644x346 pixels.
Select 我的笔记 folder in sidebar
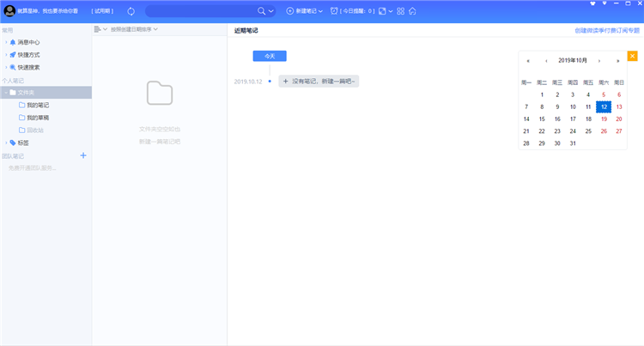click(x=37, y=105)
